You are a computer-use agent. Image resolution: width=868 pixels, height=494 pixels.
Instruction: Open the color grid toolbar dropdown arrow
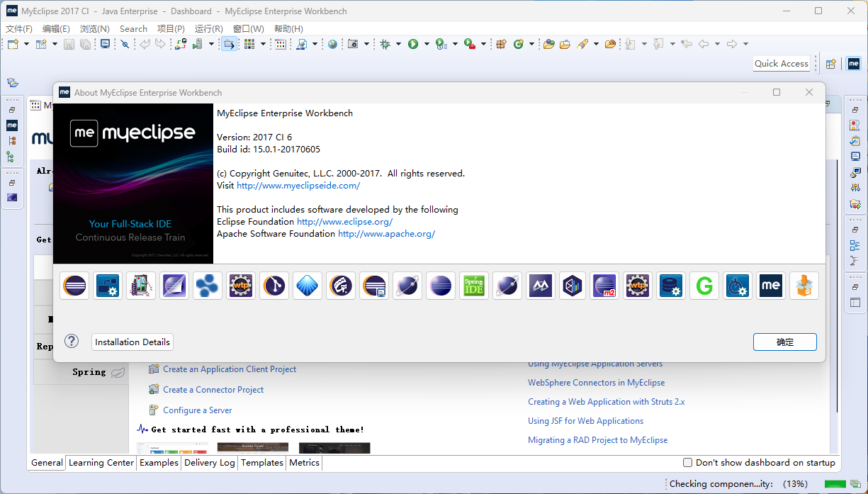[263, 44]
